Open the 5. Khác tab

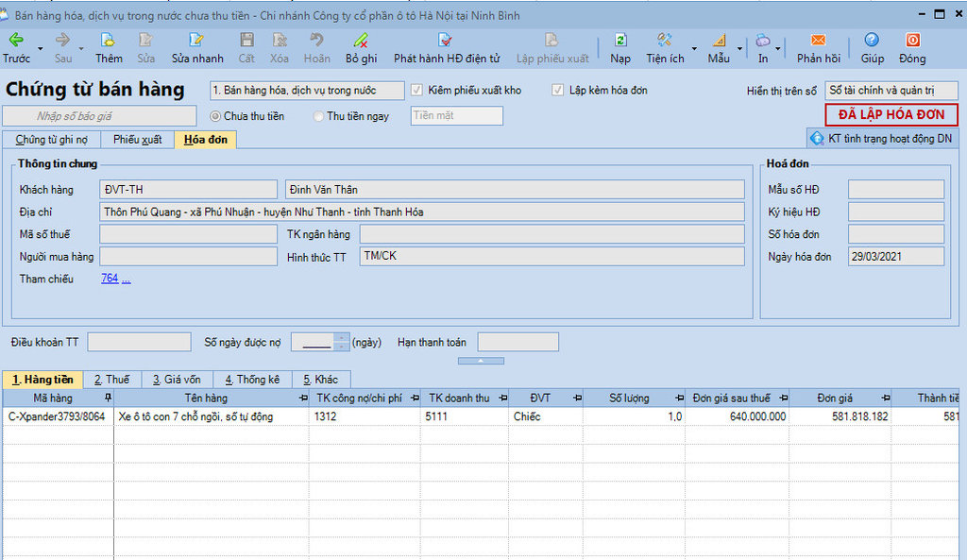(x=321, y=380)
